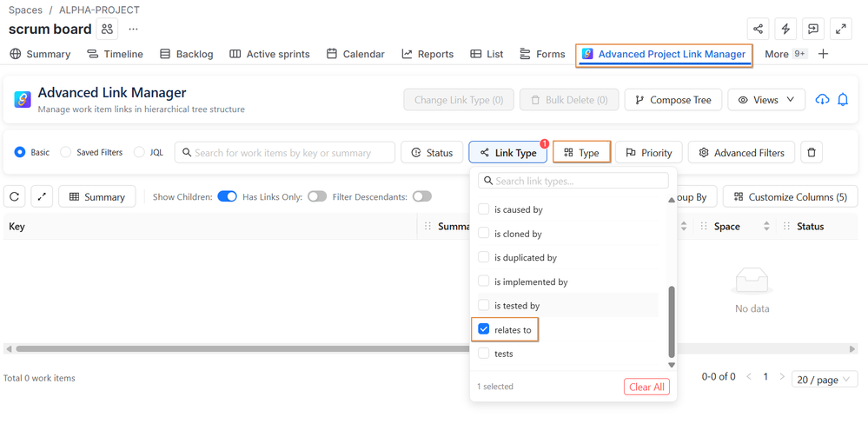The height and width of the screenshot is (437, 868).
Task: Open the More tabs menu
Action: [x=785, y=54]
